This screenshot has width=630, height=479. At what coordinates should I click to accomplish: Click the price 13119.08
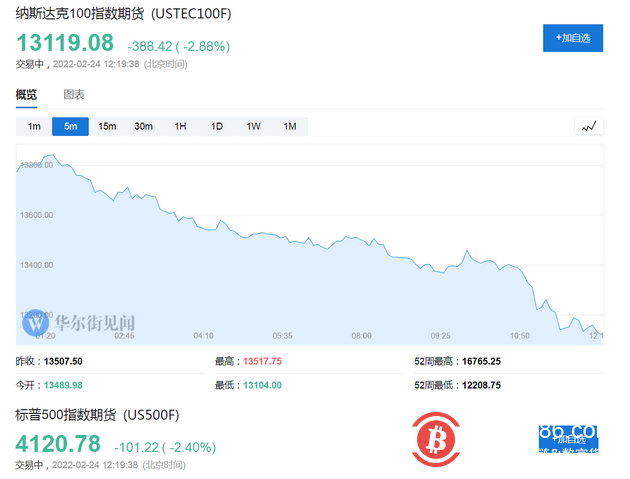click(x=65, y=43)
